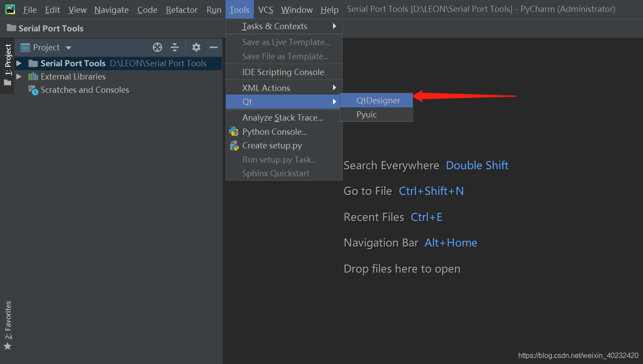Click Save as Live Template entry
This screenshot has width=643, height=364.
pos(284,42)
